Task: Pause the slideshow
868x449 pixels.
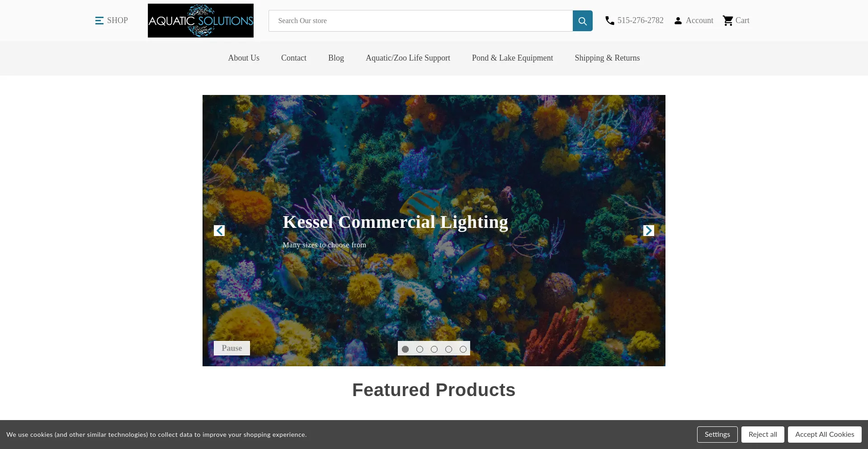Action: tap(232, 348)
